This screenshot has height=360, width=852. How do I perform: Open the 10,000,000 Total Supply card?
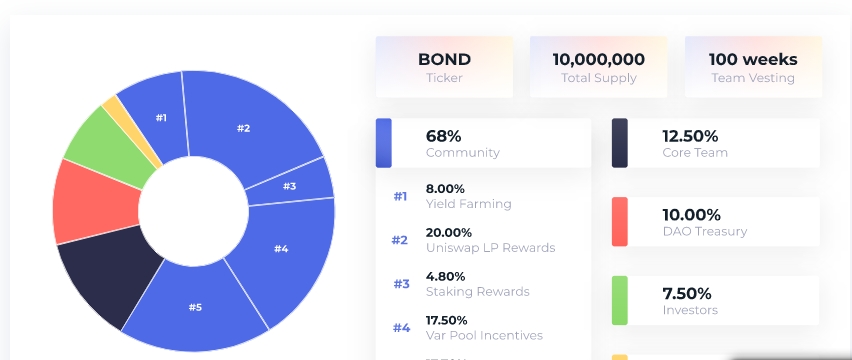[598, 67]
